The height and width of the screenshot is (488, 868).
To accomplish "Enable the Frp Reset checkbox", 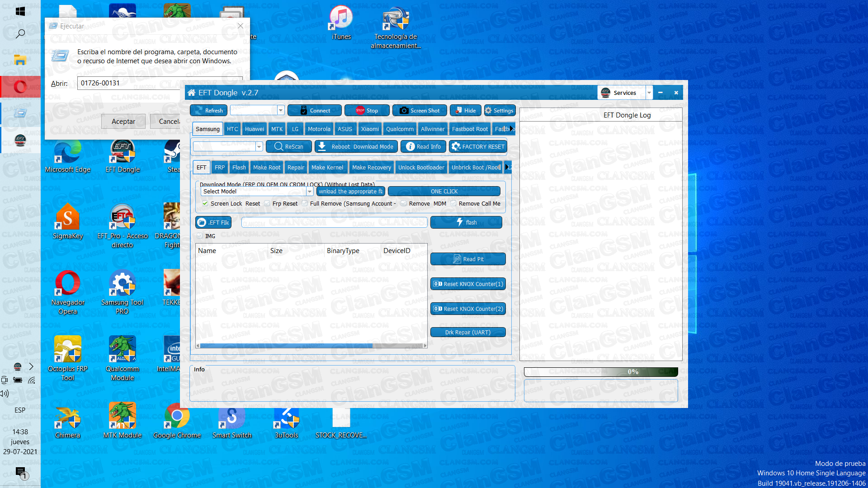I will pyautogui.click(x=267, y=203).
